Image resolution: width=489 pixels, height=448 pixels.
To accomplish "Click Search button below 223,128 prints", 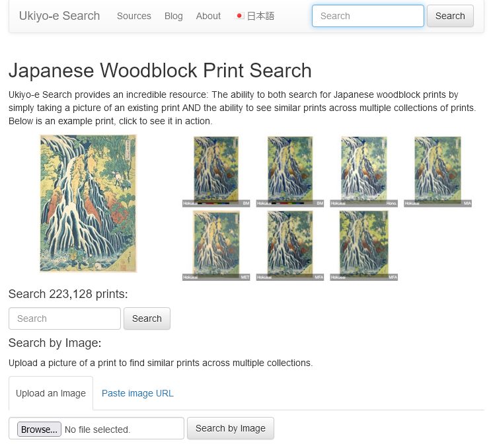I will [x=147, y=318].
